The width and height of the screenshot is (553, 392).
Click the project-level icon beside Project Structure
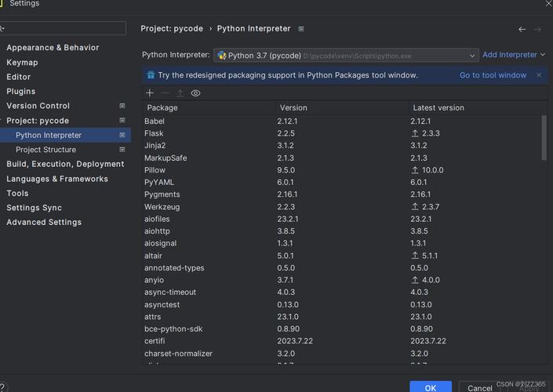pos(122,150)
